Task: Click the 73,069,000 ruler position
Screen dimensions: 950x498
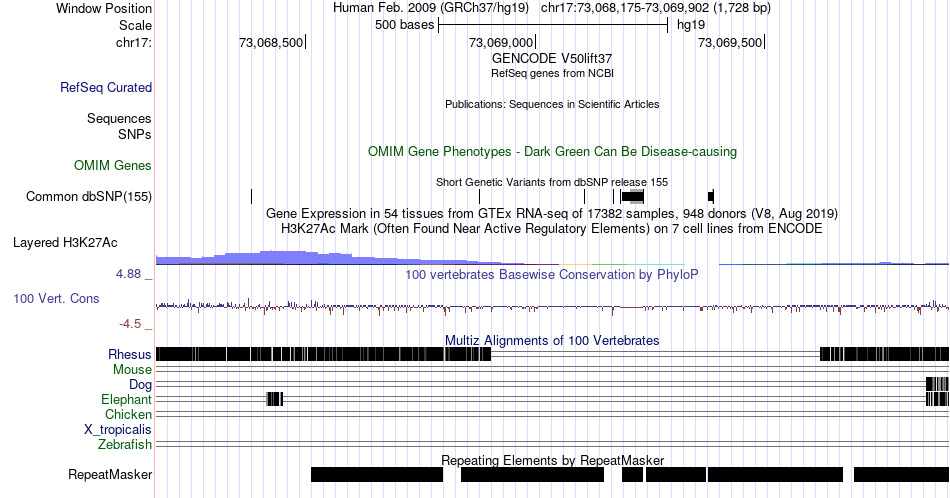Action: (x=500, y=42)
